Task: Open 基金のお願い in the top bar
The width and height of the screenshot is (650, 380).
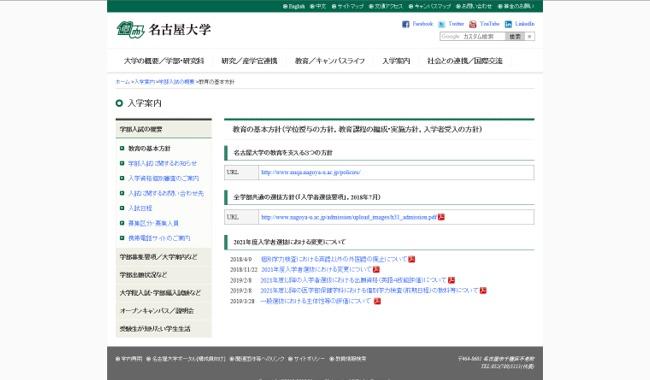Action: click(519, 6)
